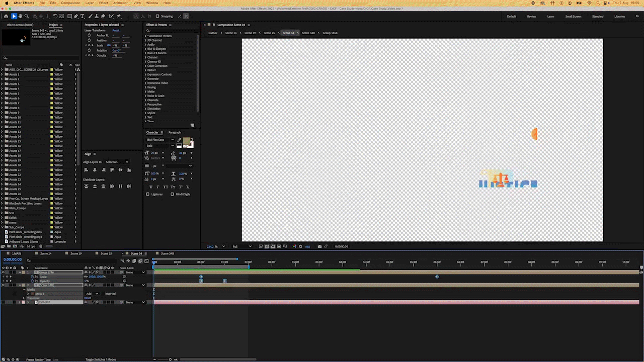The height and width of the screenshot is (362, 644).
Task: Click the timeline current time 0:00:00:00 field
Action: [x=13, y=259]
